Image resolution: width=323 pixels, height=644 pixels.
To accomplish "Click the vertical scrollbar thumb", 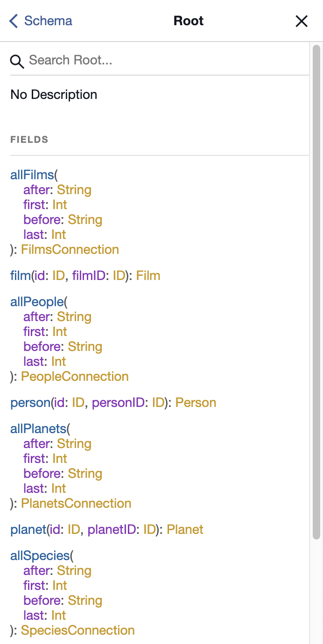I will point(316,292).
